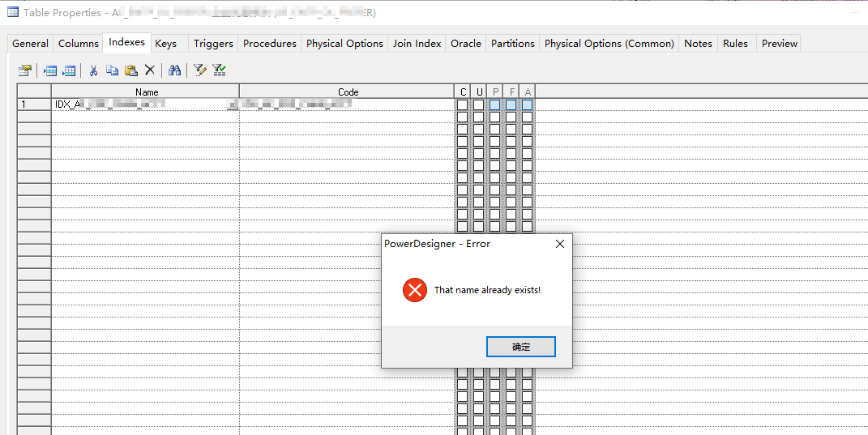Switch to the Columns tab
Screen dimensions: 868x435
(79, 44)
